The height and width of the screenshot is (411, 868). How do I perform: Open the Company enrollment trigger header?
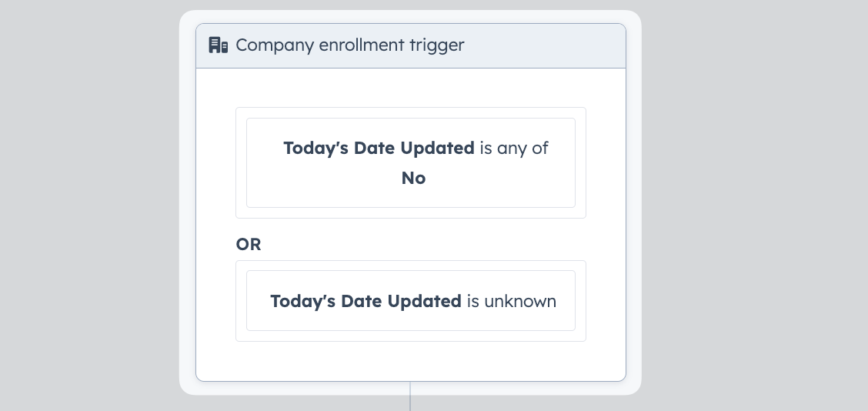[411, 46]
